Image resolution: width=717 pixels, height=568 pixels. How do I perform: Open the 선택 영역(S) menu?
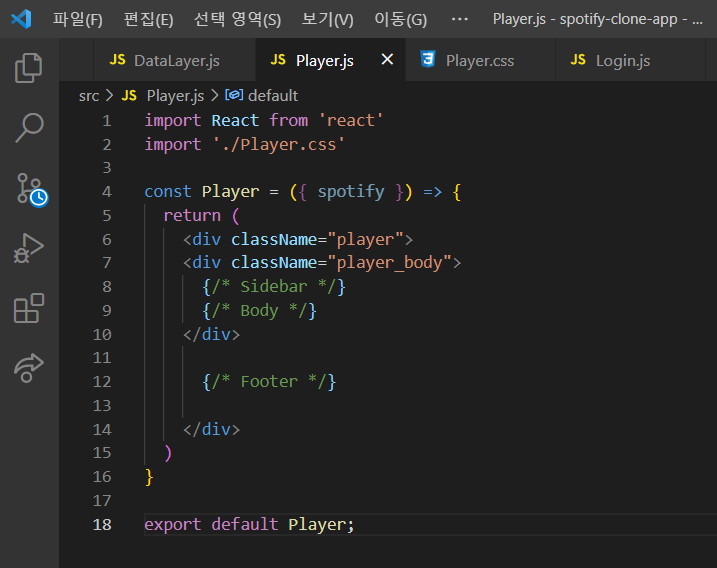coord(237,19)
